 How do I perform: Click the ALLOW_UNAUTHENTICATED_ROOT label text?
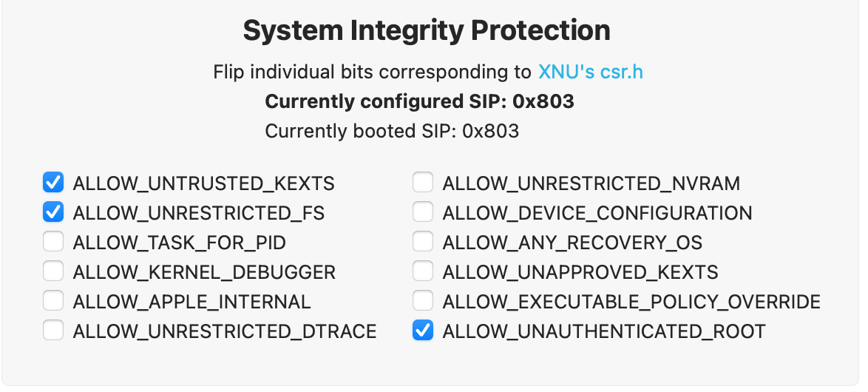click(603, 331)
